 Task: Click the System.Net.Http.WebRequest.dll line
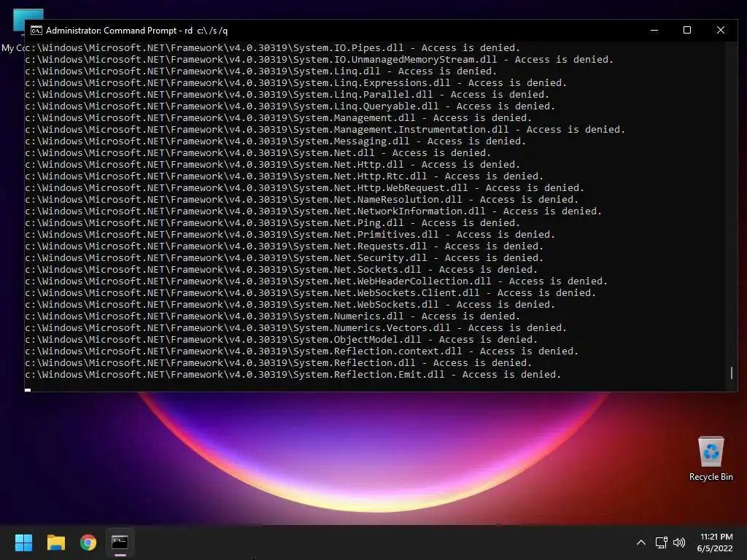[x=304, y=187]
